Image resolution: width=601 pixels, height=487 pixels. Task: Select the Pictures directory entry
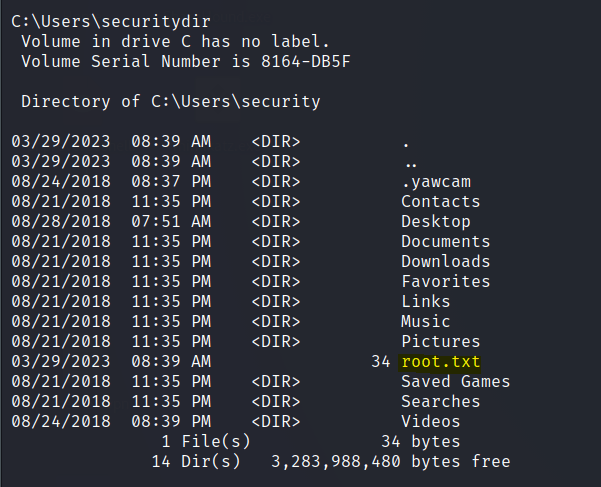click(441, 342)
